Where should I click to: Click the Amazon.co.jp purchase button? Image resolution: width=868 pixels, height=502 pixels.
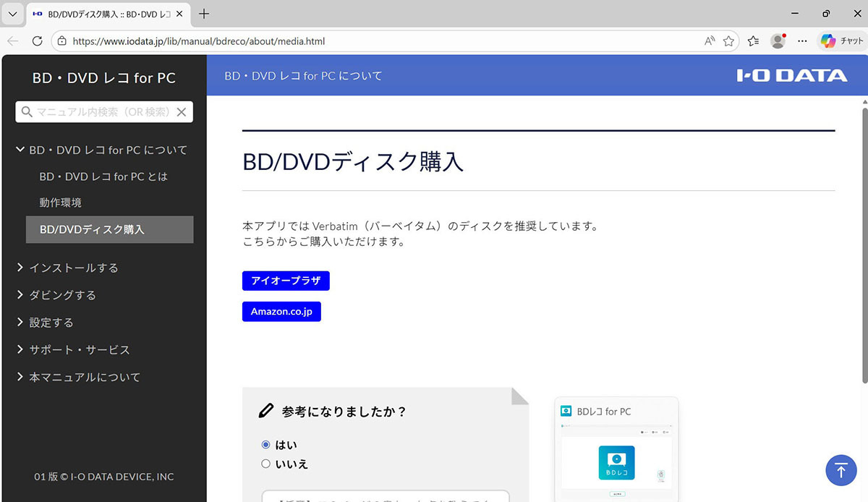click(281, 312)
